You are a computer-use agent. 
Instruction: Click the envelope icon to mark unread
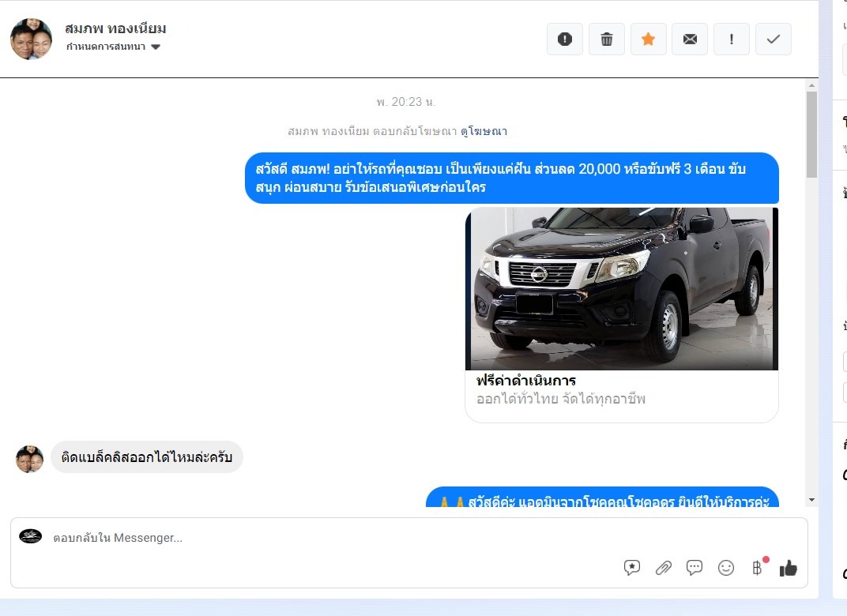click(690, 39)
